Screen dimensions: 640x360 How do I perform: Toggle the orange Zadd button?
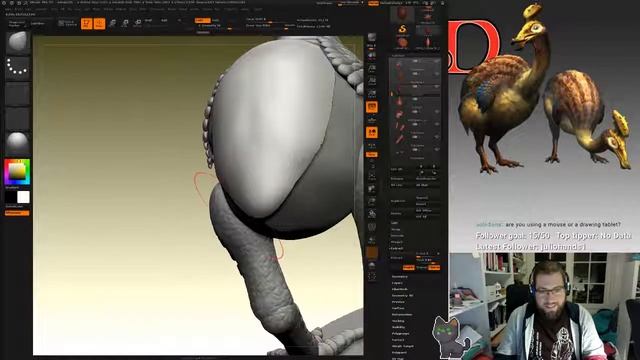pyautogui.click(x=202, y=20)
